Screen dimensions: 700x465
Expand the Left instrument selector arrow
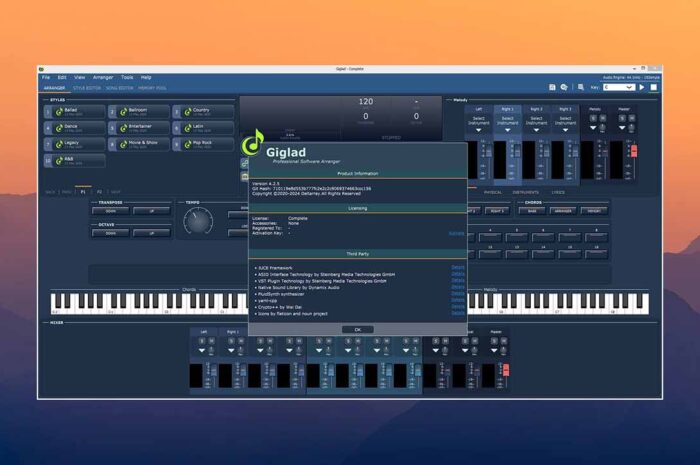click(478, 128)
